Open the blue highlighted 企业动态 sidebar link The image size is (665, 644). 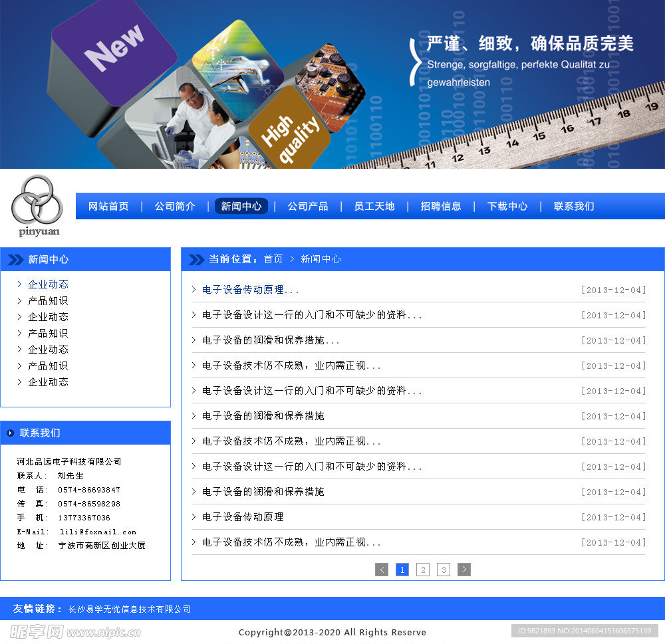tap(48, 284)
